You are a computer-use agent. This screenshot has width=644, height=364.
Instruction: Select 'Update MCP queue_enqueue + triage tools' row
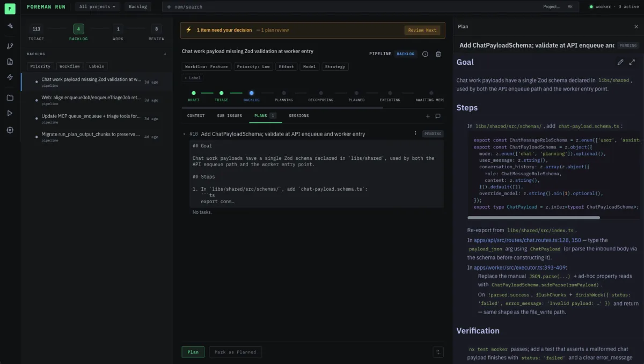point(97,118)
